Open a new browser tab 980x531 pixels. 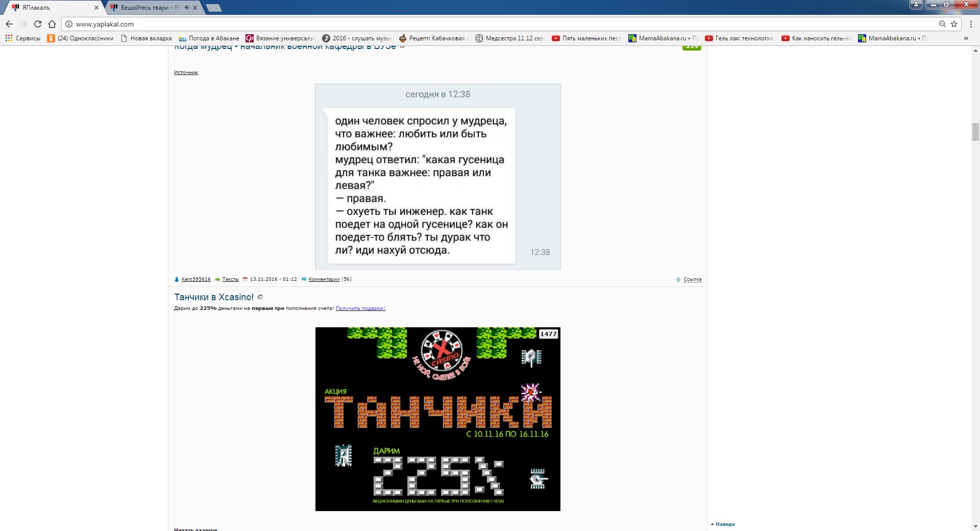213,8
